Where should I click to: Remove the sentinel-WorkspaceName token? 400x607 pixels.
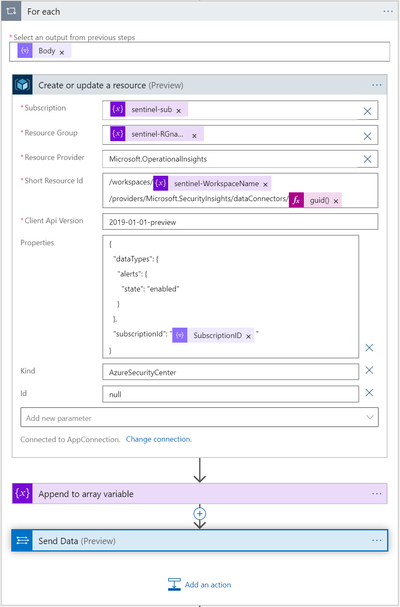tap(265, 185)
